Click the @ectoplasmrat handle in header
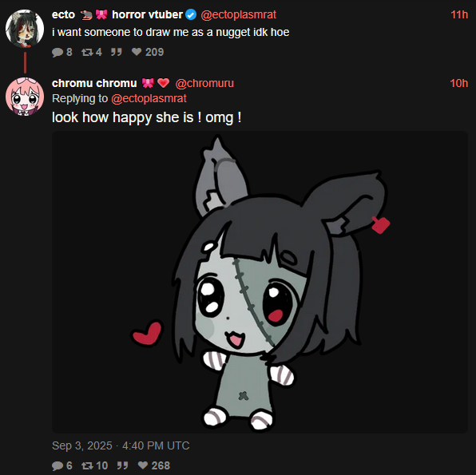 [238, 14]
